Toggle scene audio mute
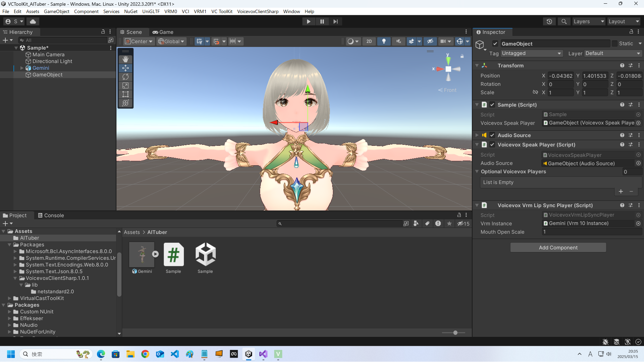The width and height of the screenshot is (644, 362). point(399,41)
